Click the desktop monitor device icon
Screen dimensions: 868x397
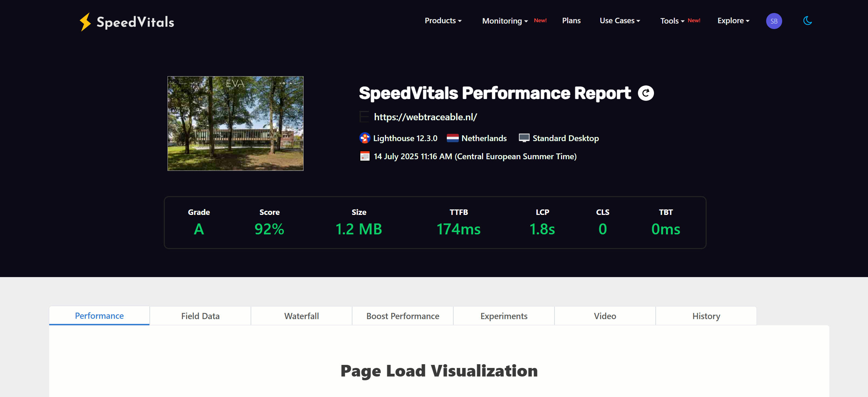click(x=524, y=138)
